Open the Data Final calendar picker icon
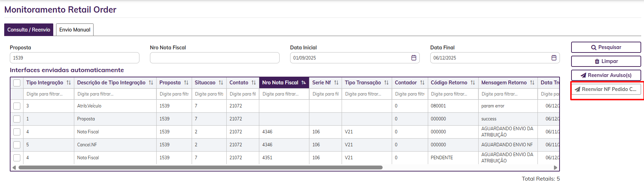Screen dimensions: 644x196 click(554, 58)
